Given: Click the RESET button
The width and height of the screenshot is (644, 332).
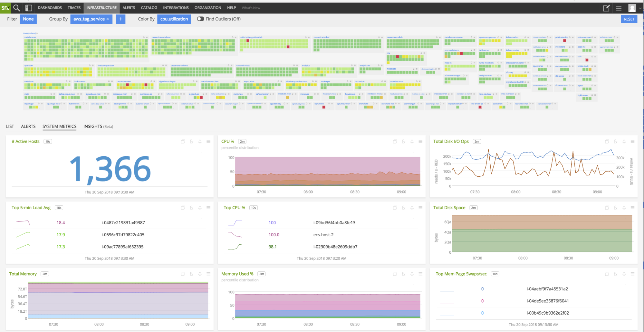Looking at the screenshot, I should point(629,19).
